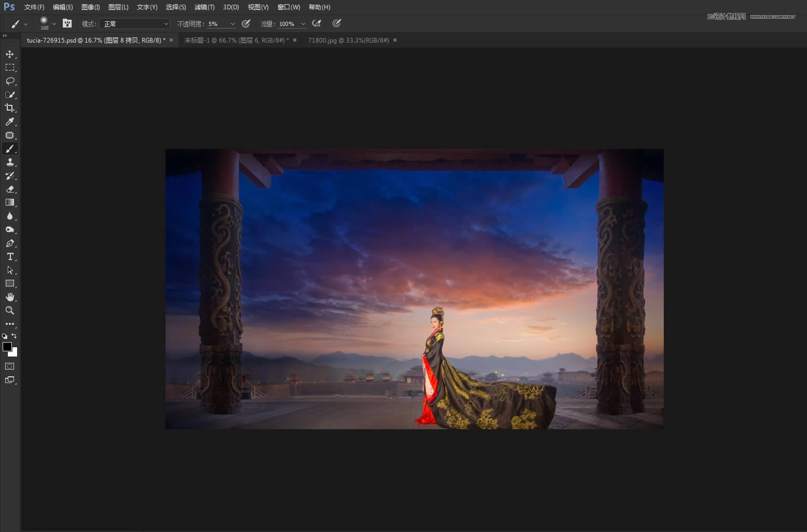Swap foreground and background colors
Image resolution: width=807 pixels, height=532 pixels.
coord(15,336)
